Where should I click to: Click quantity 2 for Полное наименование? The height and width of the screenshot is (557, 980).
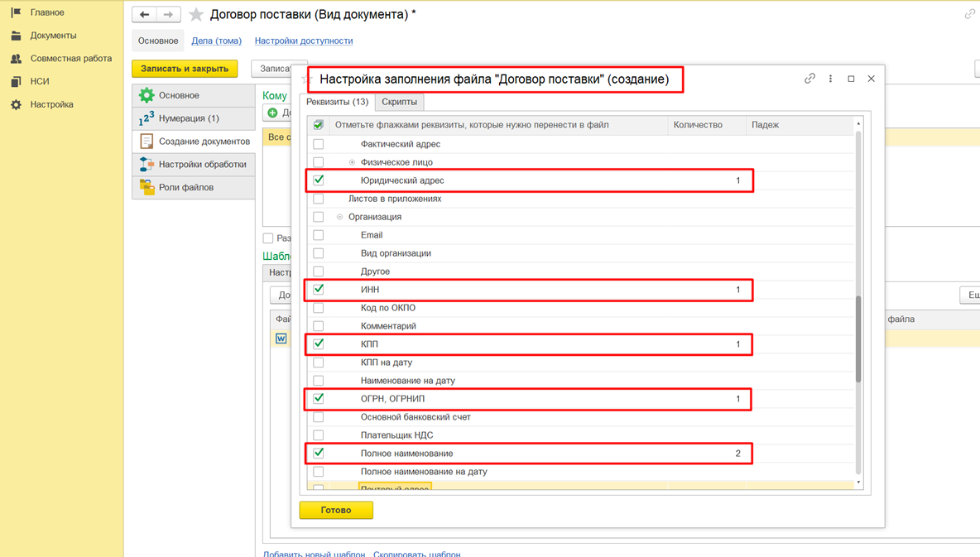(737, 454)
